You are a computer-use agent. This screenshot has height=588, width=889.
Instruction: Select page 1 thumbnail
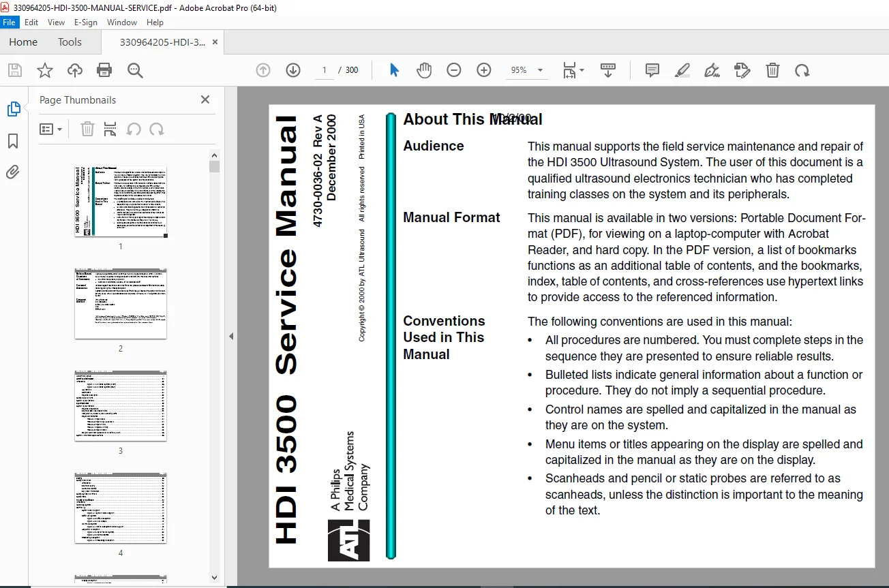121,202
